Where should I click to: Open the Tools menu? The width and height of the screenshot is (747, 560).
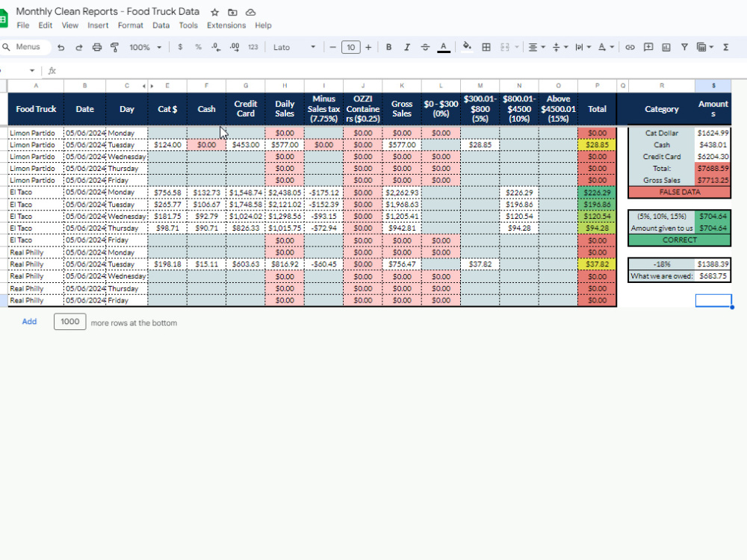pos(188,25)
